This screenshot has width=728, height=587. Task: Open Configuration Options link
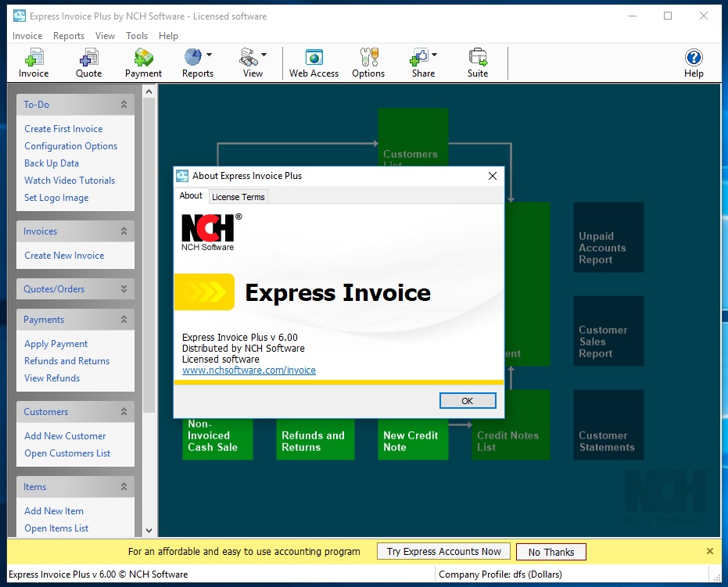click(x=71, y=146)
